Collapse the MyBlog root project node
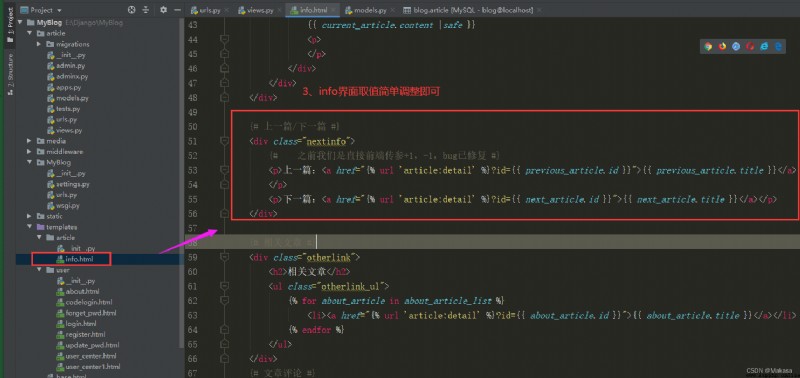This screenshot has width=800, height=378. click(21, 22)
